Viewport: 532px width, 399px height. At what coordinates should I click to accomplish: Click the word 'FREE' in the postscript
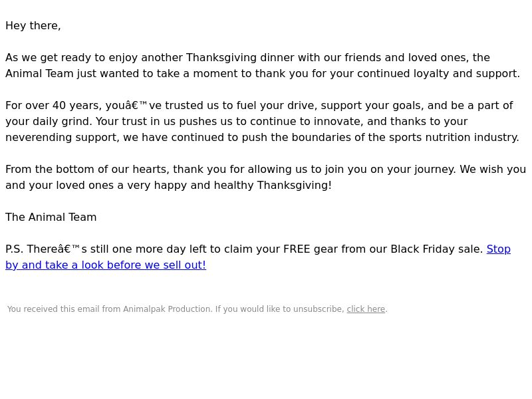coord(297,249)
